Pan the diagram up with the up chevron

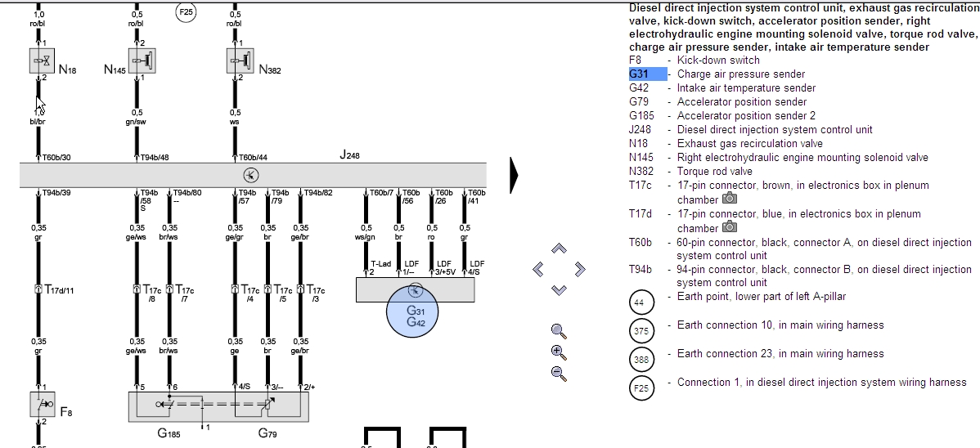tap(559, 249)
